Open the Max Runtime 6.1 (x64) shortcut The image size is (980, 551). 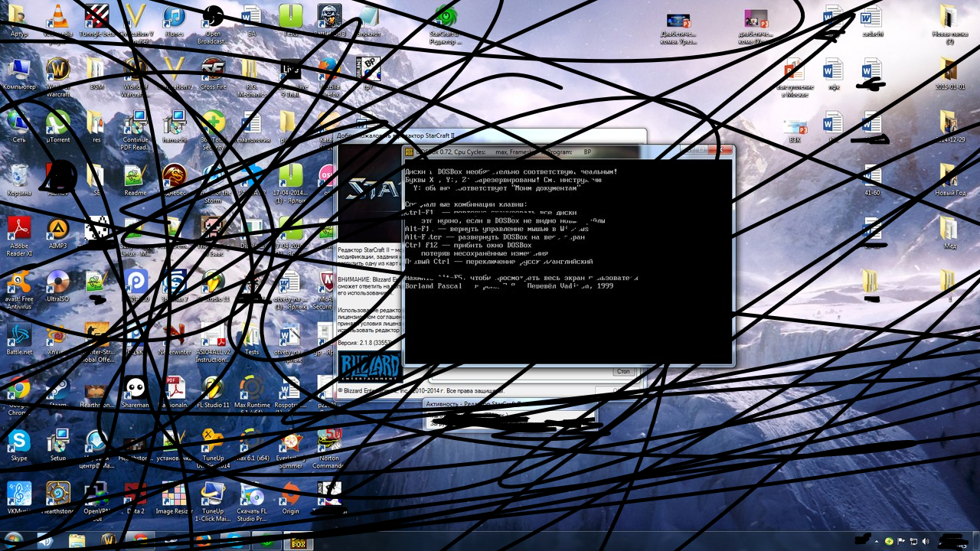click(252, 396)
